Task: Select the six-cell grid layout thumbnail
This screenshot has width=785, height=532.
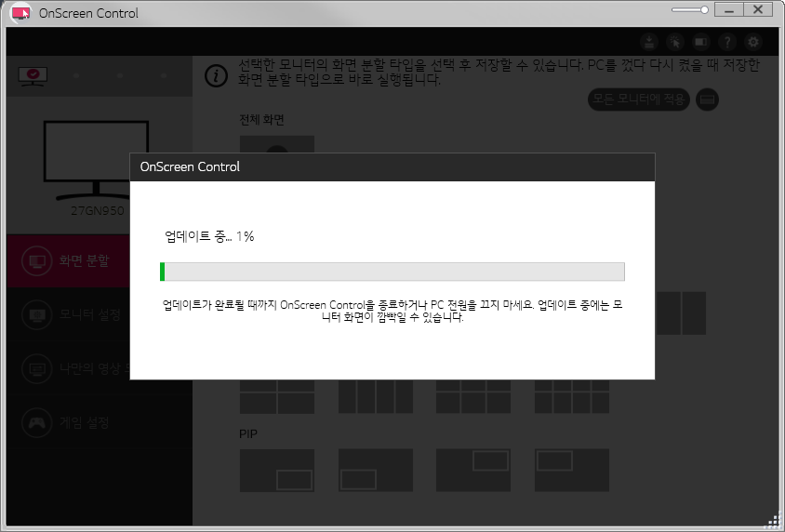Action: (x=473, y=396)
